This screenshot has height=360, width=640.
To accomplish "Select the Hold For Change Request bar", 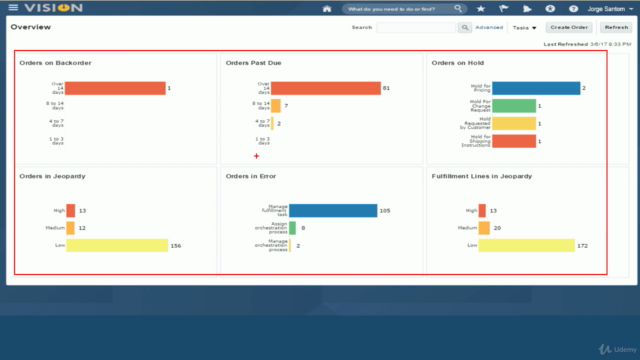I will (514, 106).
